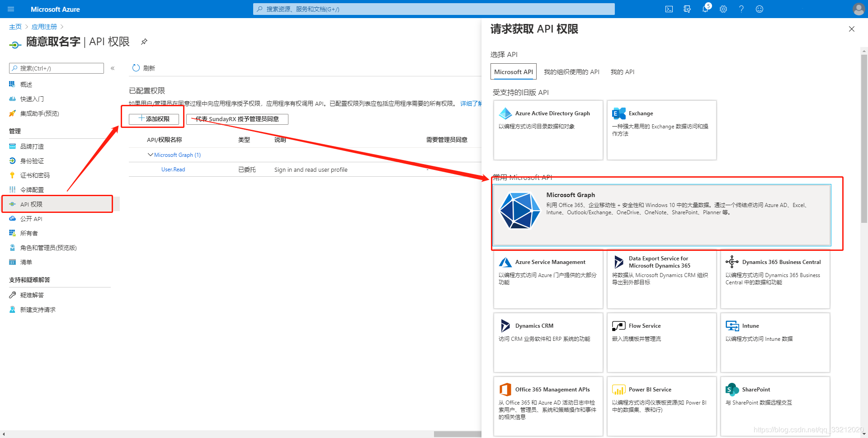Screen dimensions: 868x438
Task: Click the 应用注册 breadcrumb link
Action: click(x=44, y=27)
